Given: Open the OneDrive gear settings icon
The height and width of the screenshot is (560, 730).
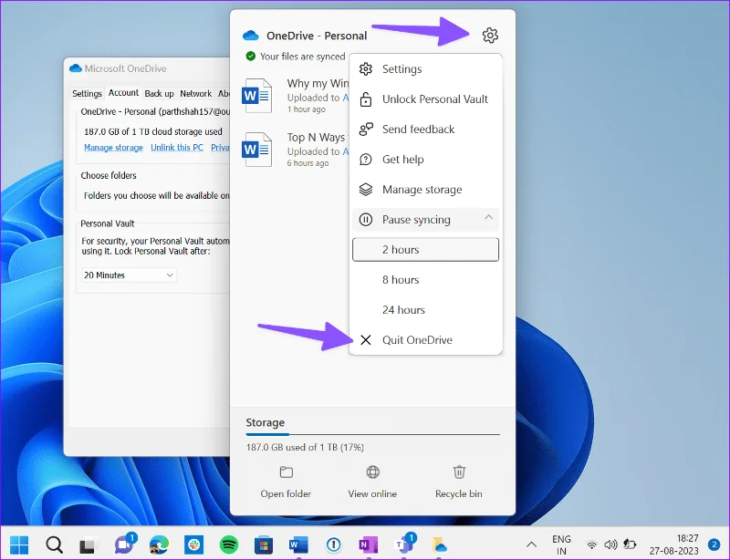Looking at the screenshot, I should click(x=490, y=36).
